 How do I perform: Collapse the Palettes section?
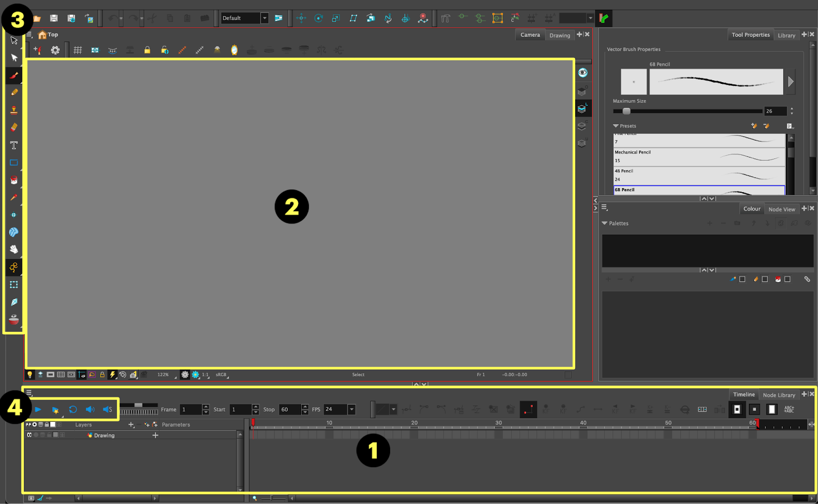605,223
